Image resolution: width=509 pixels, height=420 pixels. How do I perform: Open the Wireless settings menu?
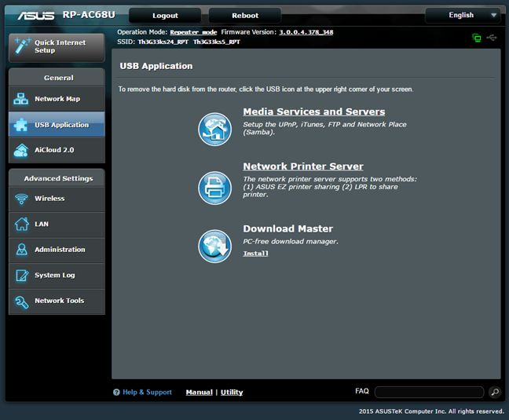click(57, 199)
